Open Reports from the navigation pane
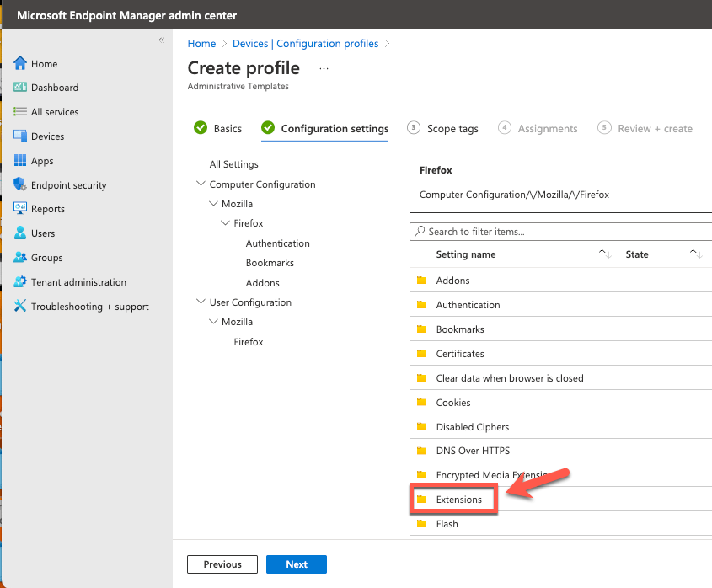This screenshot has width=712, height=588. [x=50, y=209]
